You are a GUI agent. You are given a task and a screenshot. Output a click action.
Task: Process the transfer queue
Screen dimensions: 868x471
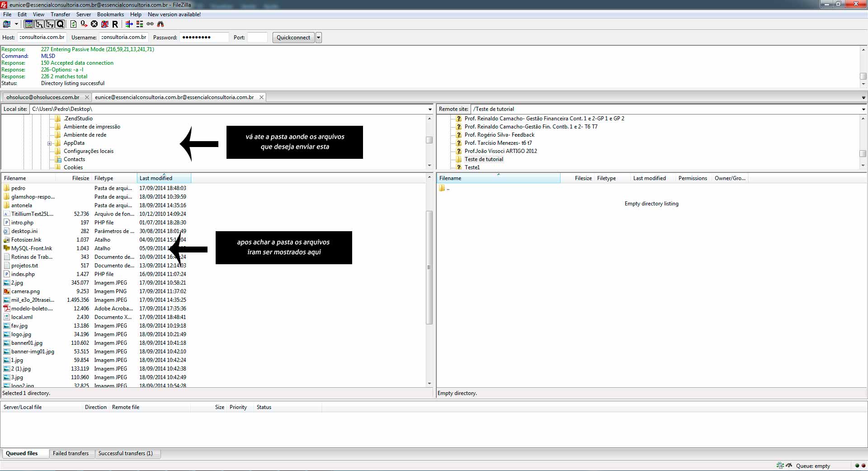click(84, 24)
